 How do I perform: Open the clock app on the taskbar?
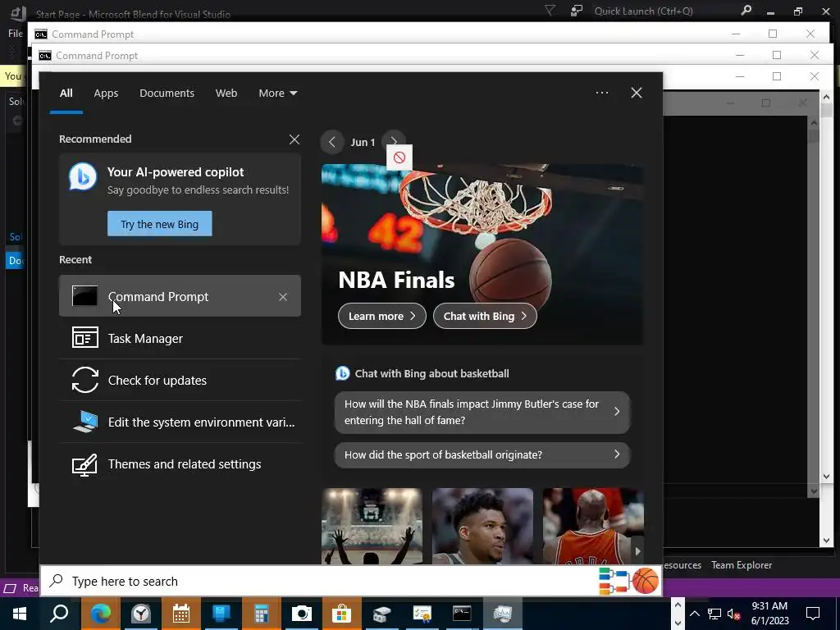pos(141,614)
